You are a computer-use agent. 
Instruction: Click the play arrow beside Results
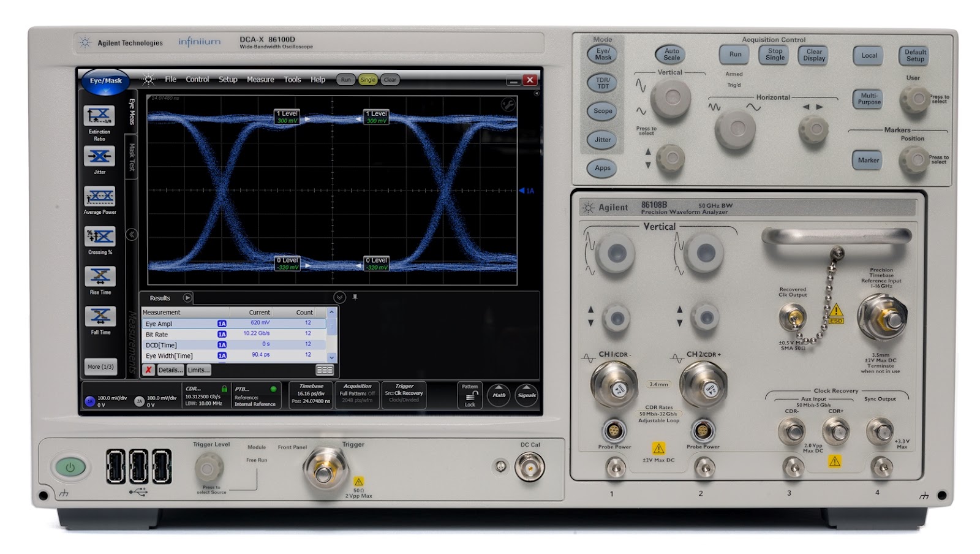pyautogui.click(x=187, y=298)
